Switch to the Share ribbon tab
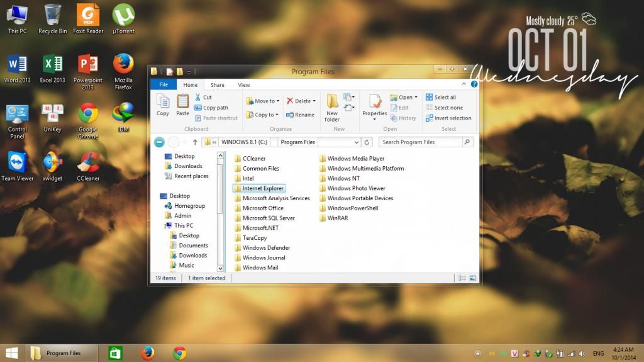Image resolution: width=644 pixels, height=362 pixels. pos(217,85)
